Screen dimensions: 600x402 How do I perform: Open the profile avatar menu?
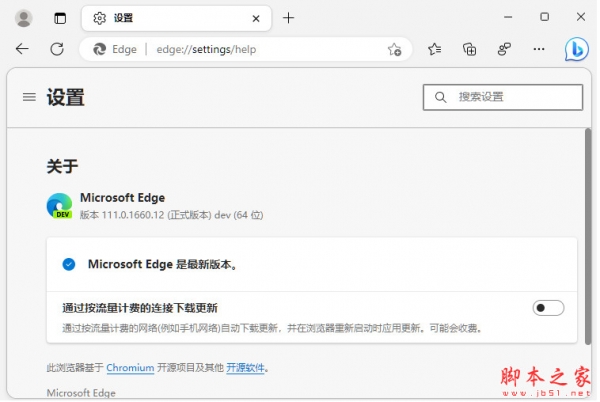[23, 18]
